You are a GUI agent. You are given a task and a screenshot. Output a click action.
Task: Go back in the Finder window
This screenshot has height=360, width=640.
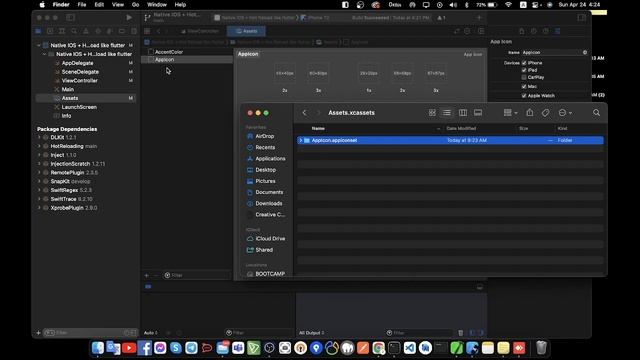tap(304, 113)
